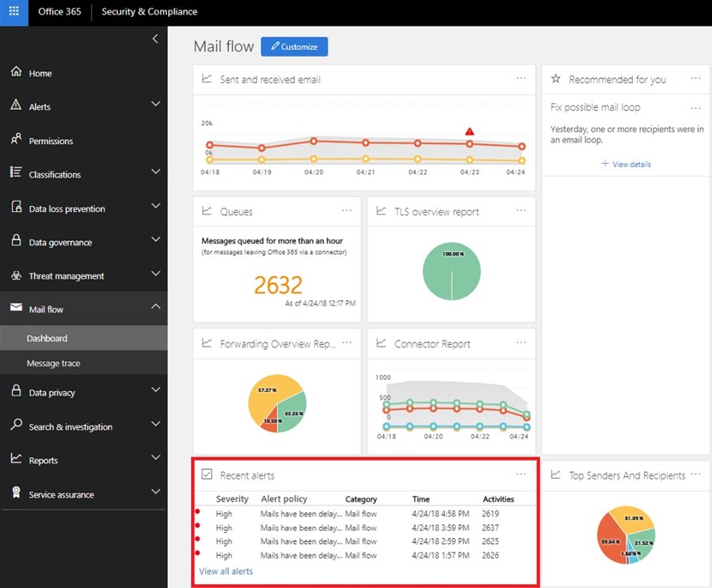Screen dimensions: 712x588
Task: Click the chart icon on Sent and received email card
Action: click(x=207, y=79)
